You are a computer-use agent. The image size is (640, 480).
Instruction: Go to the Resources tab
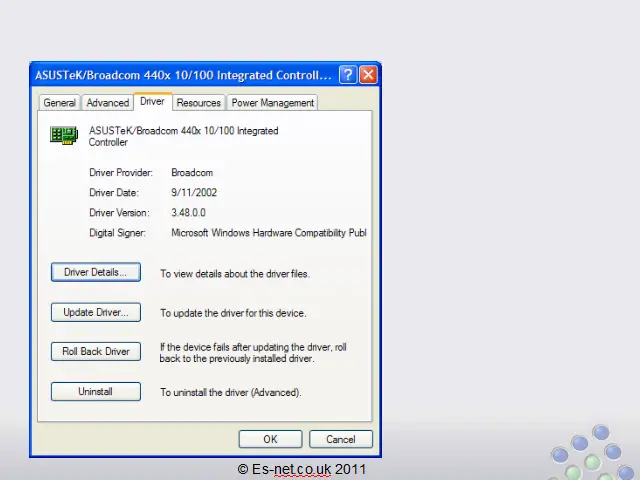[199, 103]
